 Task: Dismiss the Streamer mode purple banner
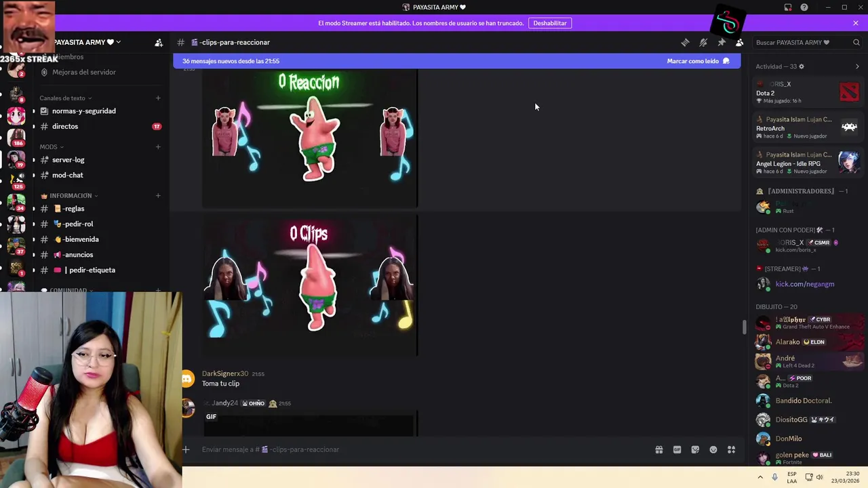coord(856,23)
